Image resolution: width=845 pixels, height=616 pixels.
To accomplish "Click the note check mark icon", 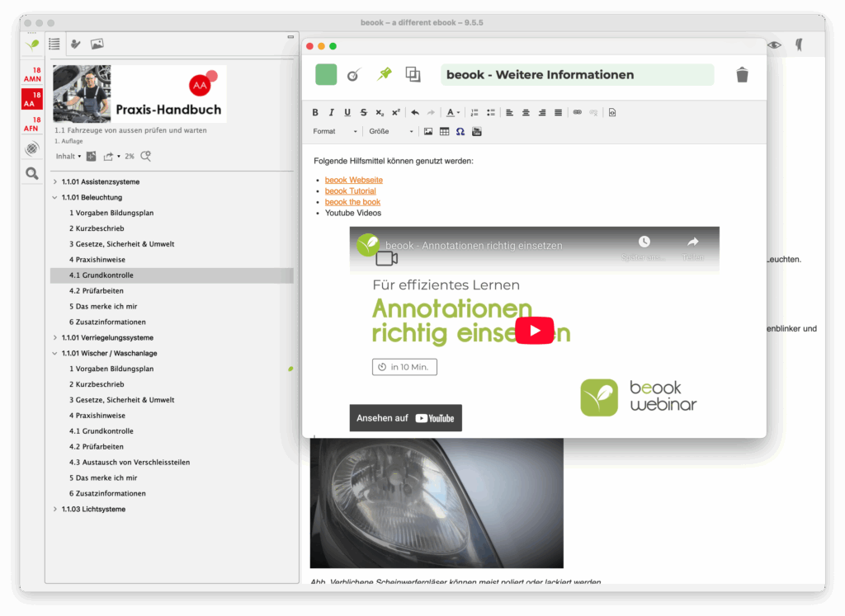I will coord(353,75).
